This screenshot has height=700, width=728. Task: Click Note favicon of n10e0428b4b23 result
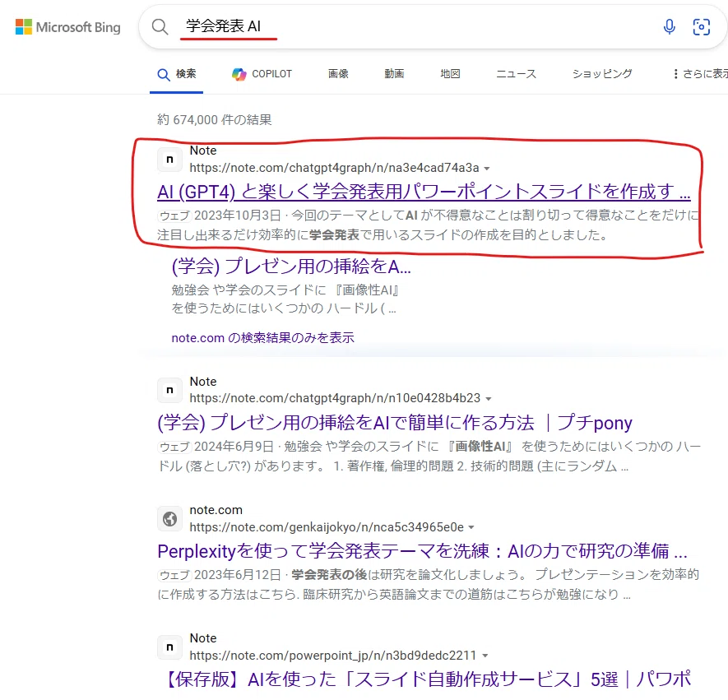[170, 391]
